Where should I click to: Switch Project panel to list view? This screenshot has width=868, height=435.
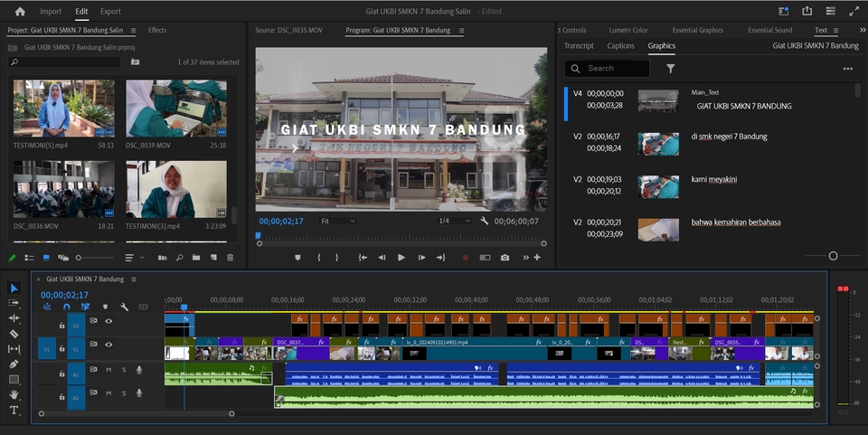pos(29,258)
